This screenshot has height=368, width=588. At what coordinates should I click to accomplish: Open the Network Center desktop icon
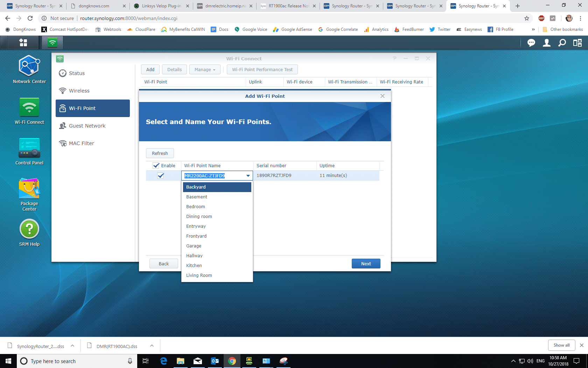click(x=29, y=67)
